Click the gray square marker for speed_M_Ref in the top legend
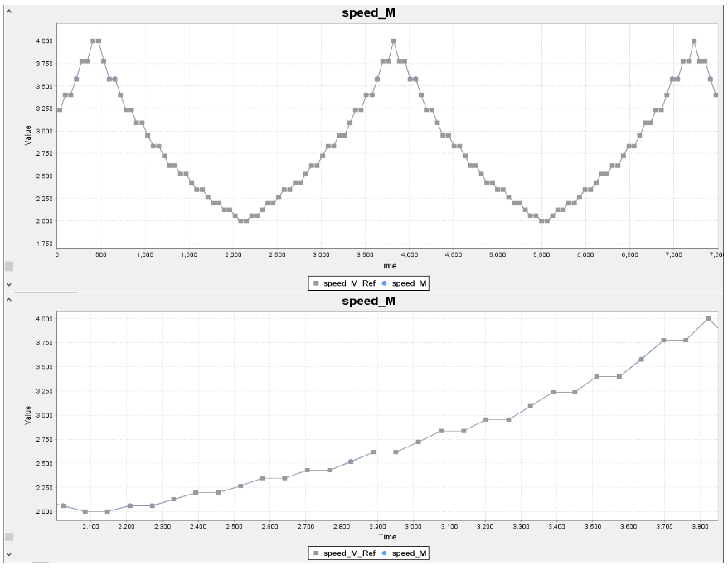The image size is (728, 570). [x=317, y=283]
